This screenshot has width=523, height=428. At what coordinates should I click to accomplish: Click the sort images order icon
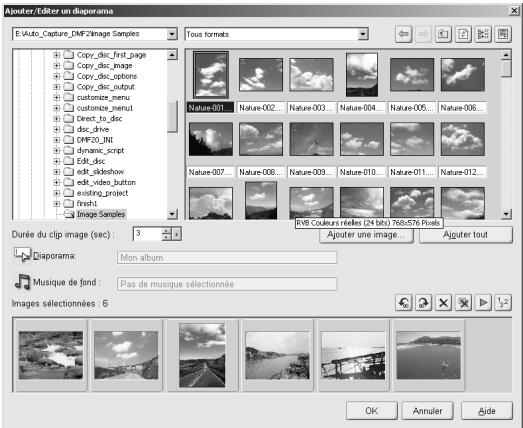coord(503,303)
